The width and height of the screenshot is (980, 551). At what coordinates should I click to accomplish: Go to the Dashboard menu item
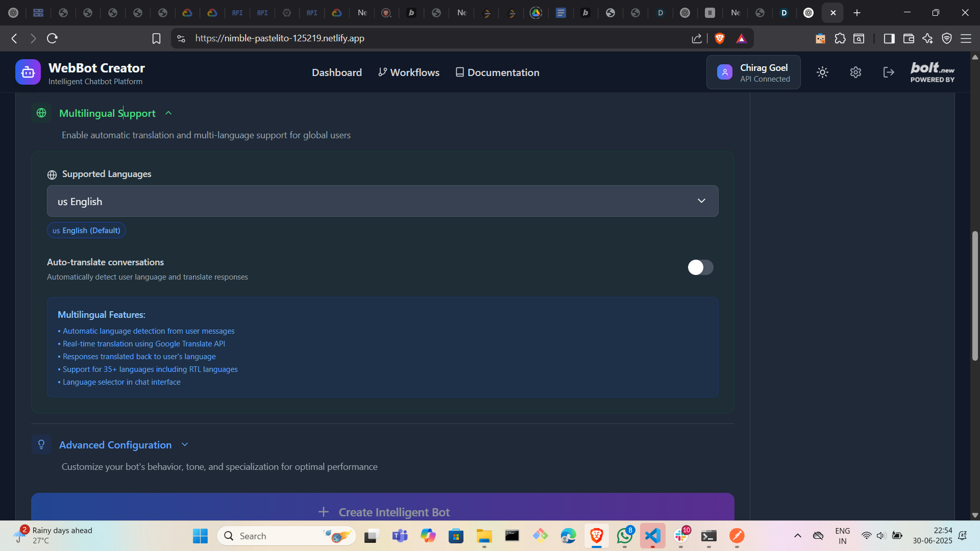click(x=336, y=72)
